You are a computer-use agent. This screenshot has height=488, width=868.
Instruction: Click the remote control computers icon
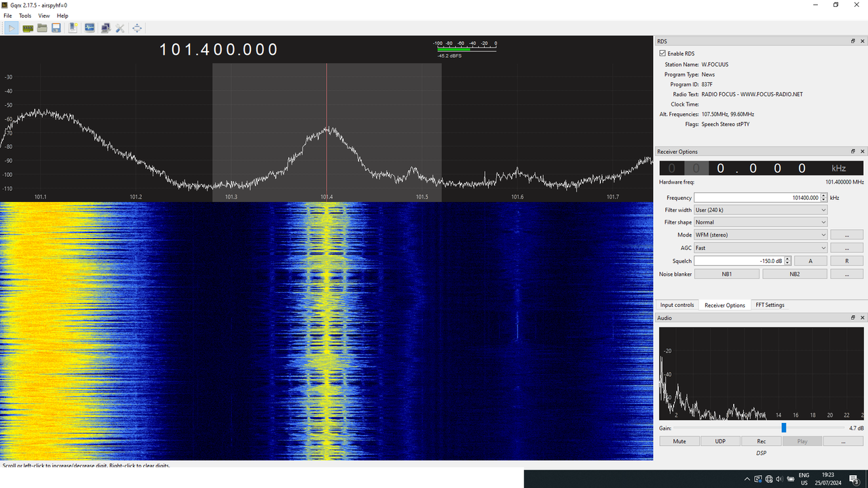tap(105, 28)
